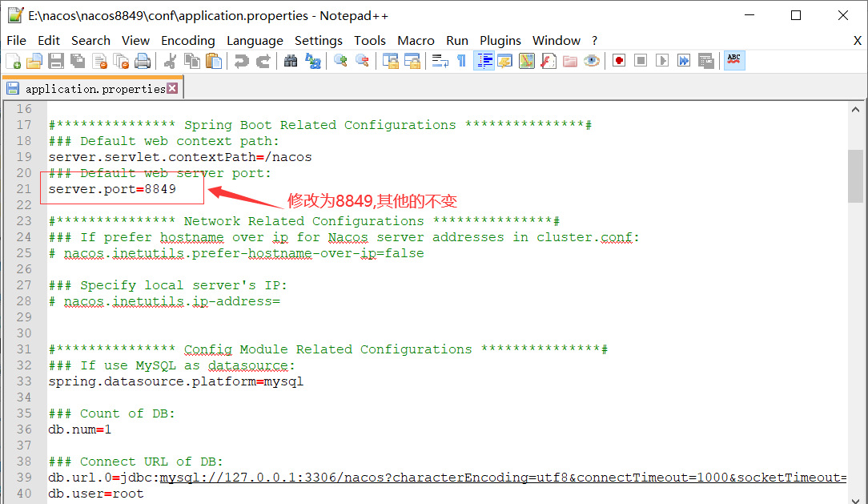
Task: Toggle the ABC spell-check button
Action: (734, 61)
